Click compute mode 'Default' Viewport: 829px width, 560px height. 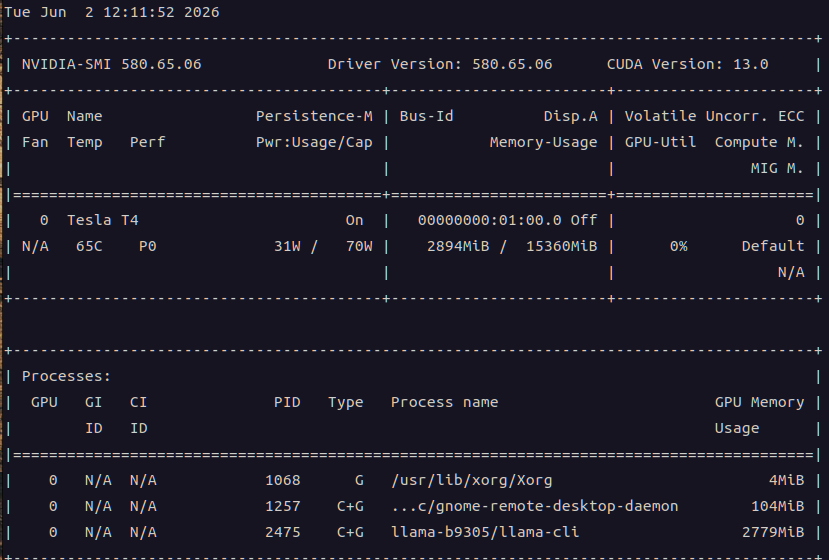pyautogui.click(x=773, y=246)
